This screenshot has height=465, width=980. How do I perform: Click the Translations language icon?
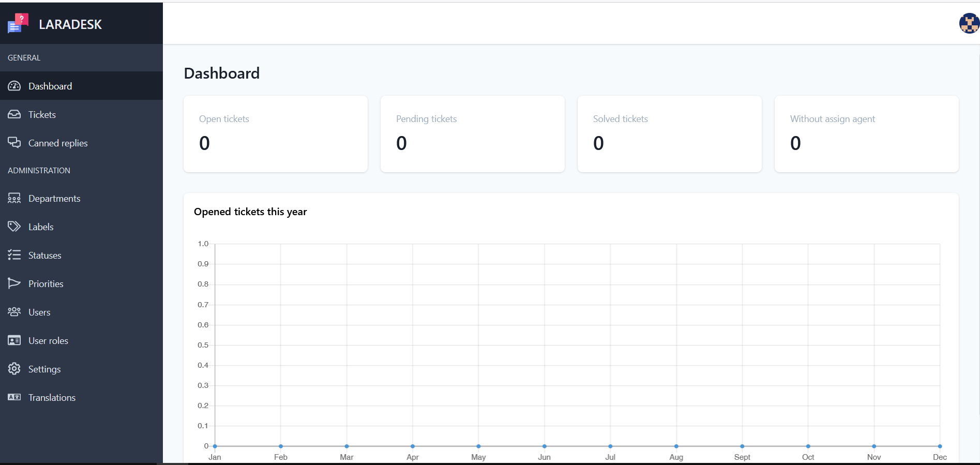coord(14,397)
